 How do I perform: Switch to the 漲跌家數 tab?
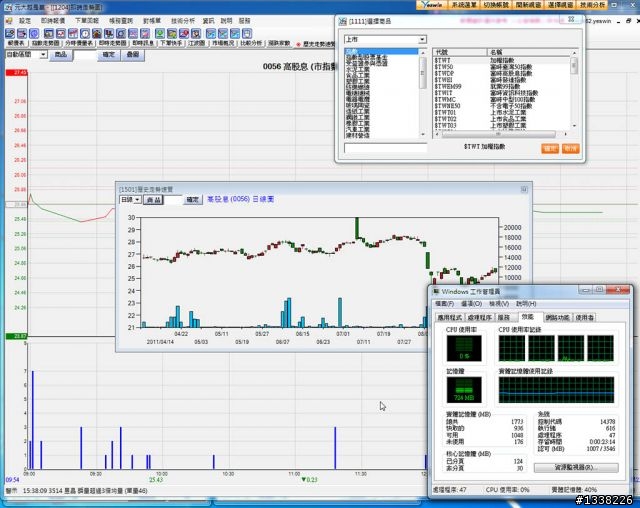pyautogui.click(x=279, y=43)
